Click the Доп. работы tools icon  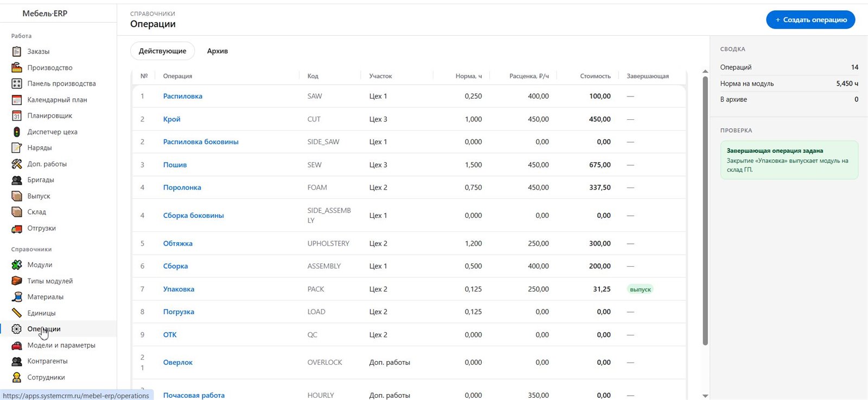(17, 164)
